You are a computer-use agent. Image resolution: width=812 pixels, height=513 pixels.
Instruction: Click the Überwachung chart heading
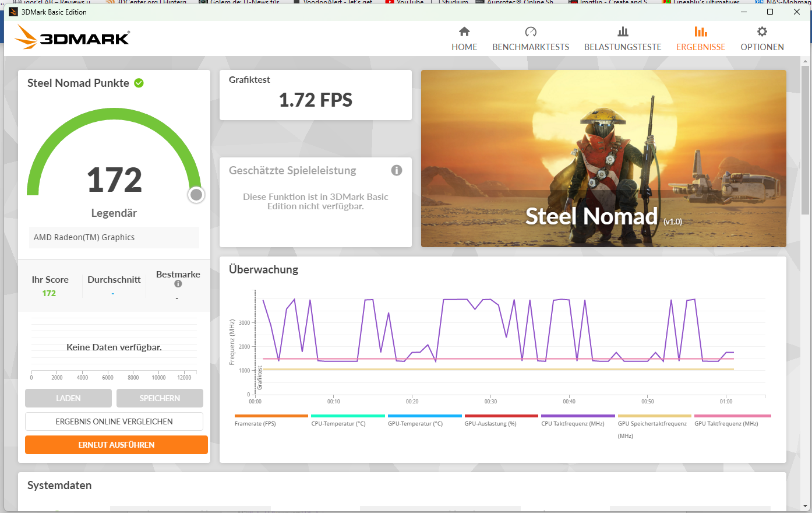coord(263,269)
